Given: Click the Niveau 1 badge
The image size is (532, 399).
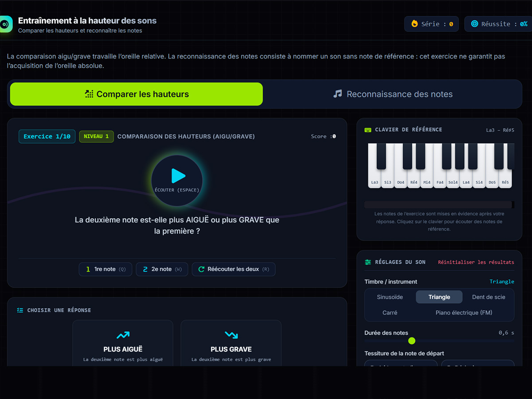Looking at the screenshot, I should [x=96, y=137].
